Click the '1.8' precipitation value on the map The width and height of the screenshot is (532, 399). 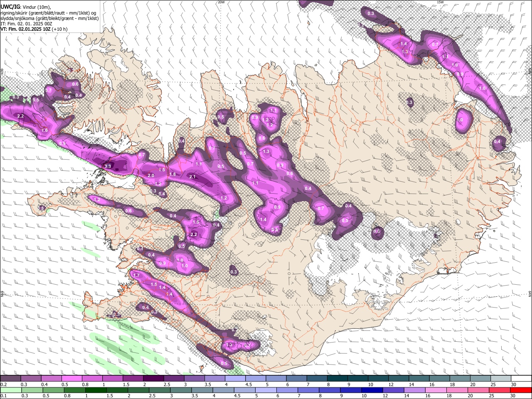172,174
